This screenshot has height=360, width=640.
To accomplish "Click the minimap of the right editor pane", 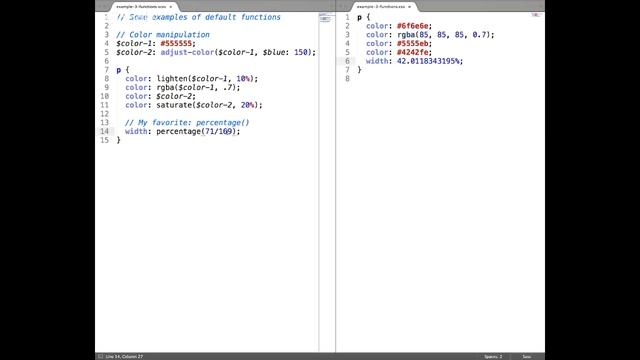I will 536,15.
